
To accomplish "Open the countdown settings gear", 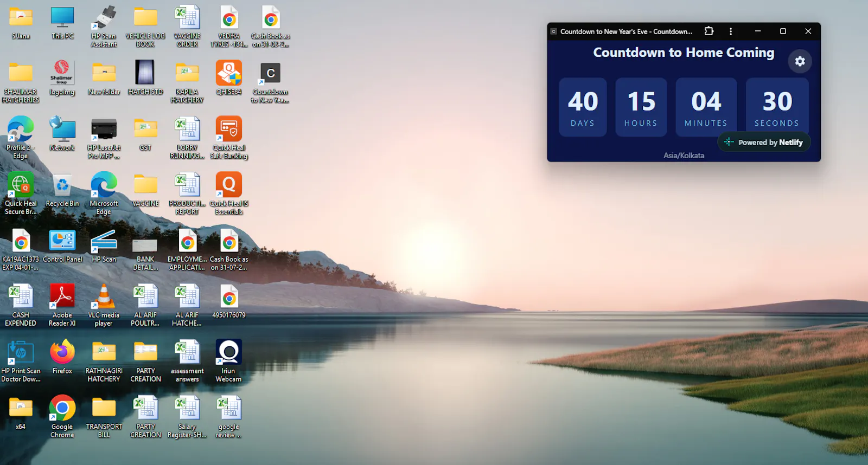I will click(x=800, y=61).
